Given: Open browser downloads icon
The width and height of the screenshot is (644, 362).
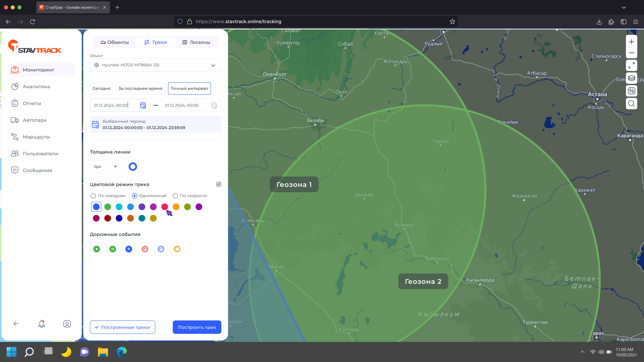Looking at the screenshot, I should (x=599, y=21).
